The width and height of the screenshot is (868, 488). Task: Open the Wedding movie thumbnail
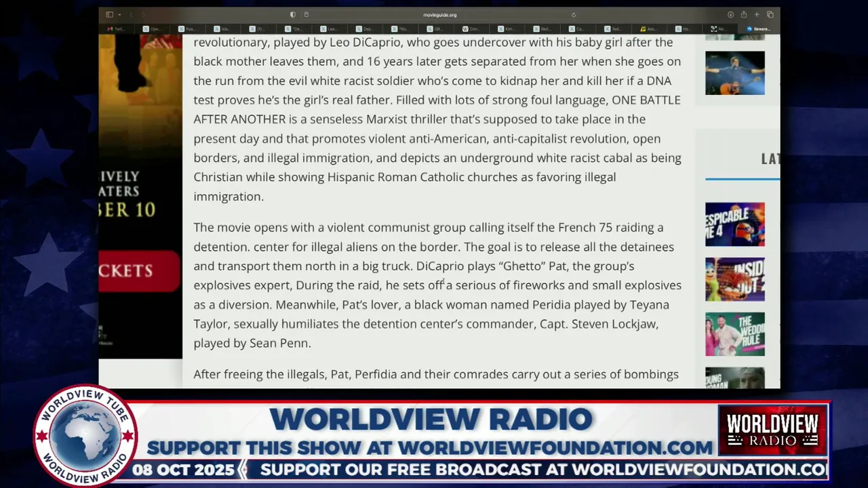(735, 334)
